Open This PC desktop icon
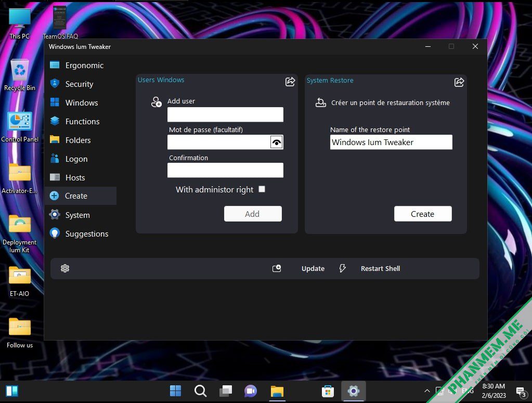The height and width of the screenshot is (403, 532). click(x=19, y=23)
